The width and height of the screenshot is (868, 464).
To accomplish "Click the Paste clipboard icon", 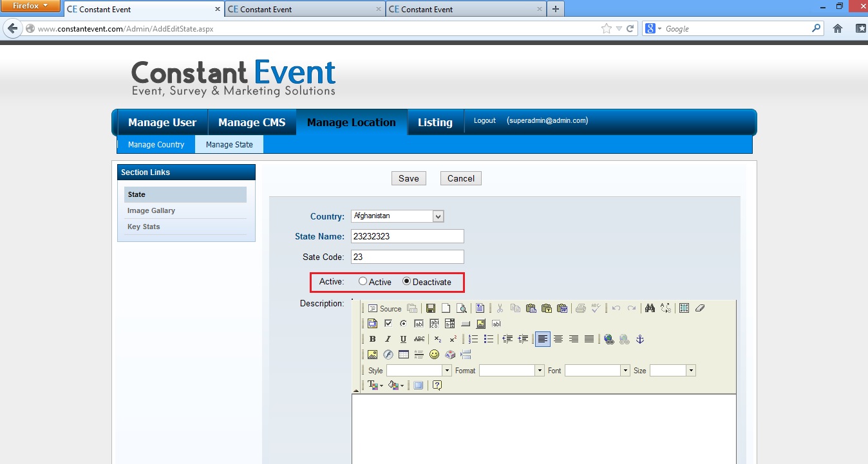I will tap(531, 308).
